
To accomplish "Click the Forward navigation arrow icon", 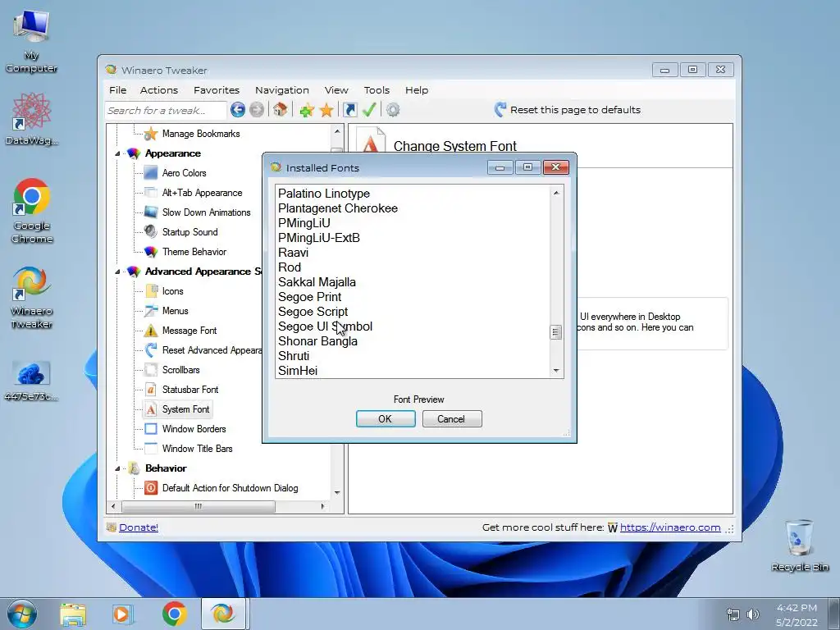I will pos(257,110).
